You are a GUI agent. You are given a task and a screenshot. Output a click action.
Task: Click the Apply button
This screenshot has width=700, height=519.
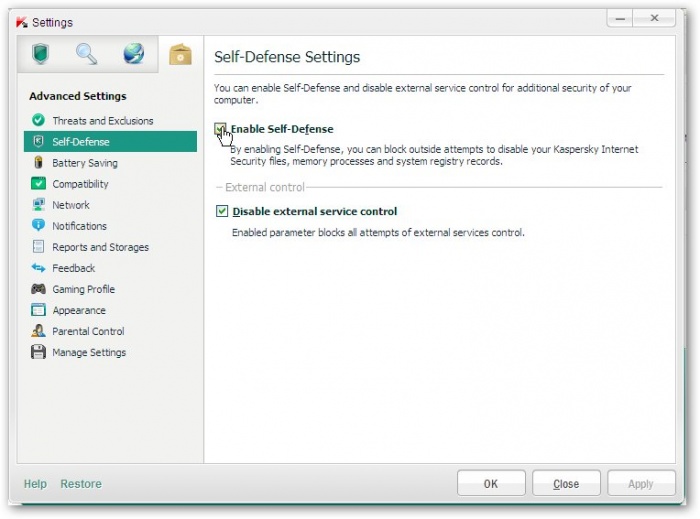641,483
